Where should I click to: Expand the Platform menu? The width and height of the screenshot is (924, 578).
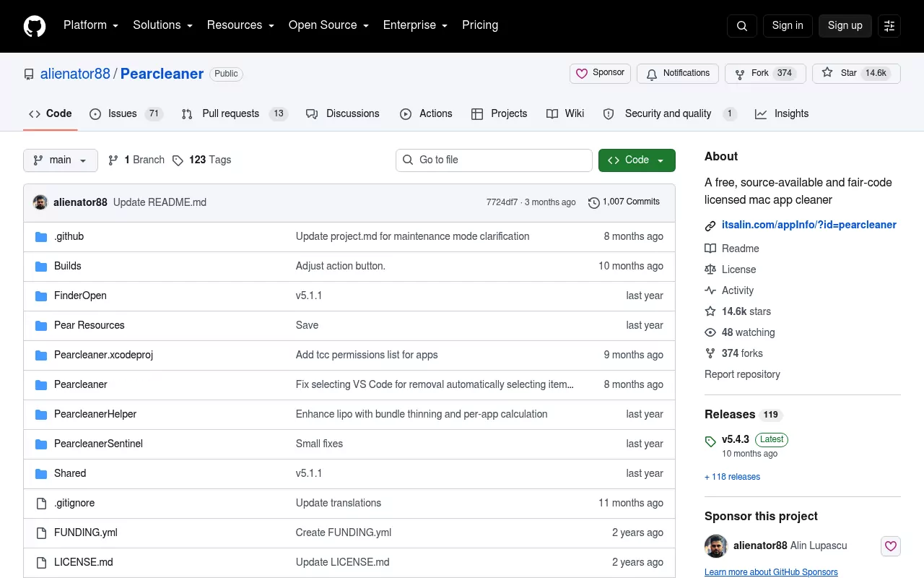[90, 25]
